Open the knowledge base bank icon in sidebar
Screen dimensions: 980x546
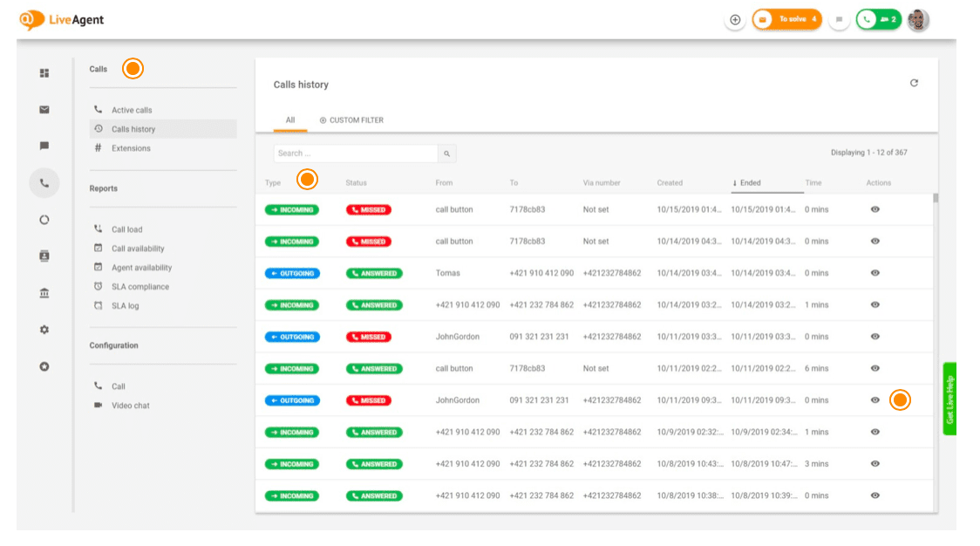44,293
